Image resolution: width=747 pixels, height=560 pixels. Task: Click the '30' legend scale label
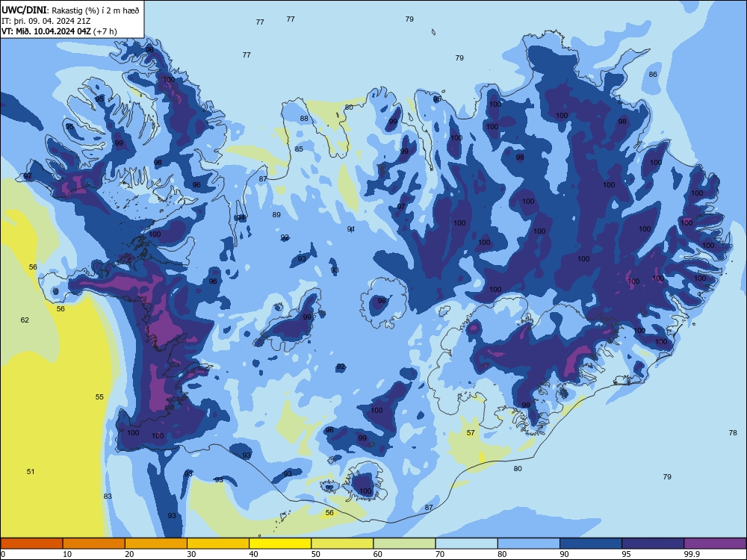pos(191,554)
